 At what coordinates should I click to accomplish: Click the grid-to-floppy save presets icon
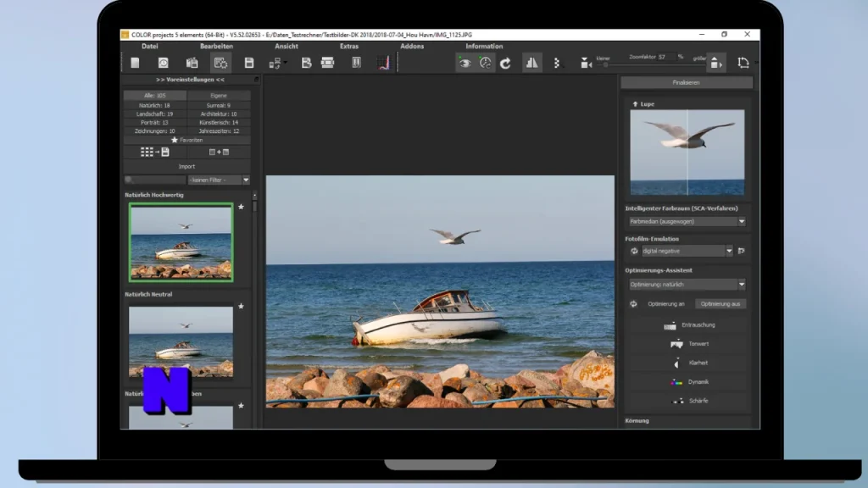click(x=155, y=152)
